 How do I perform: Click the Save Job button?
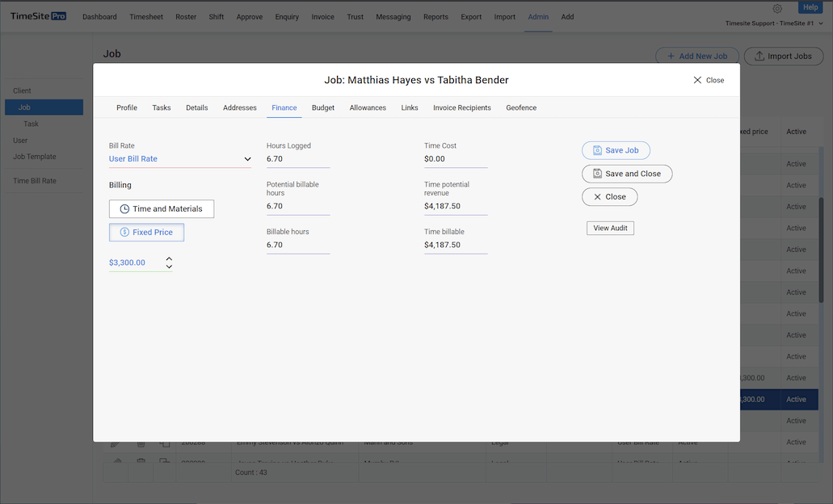(x=616, y=150)
